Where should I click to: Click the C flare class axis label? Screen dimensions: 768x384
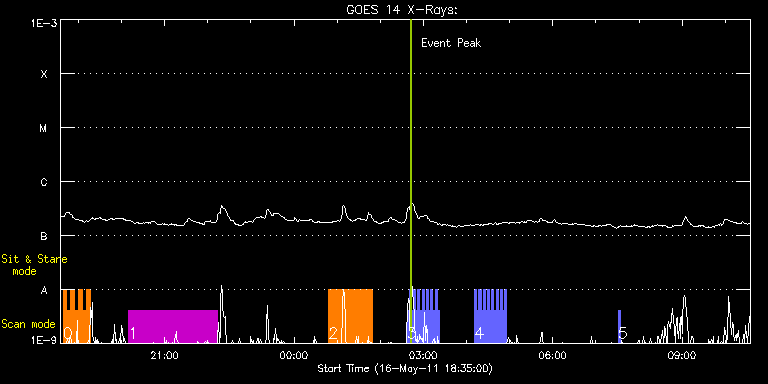pos(44,182)
